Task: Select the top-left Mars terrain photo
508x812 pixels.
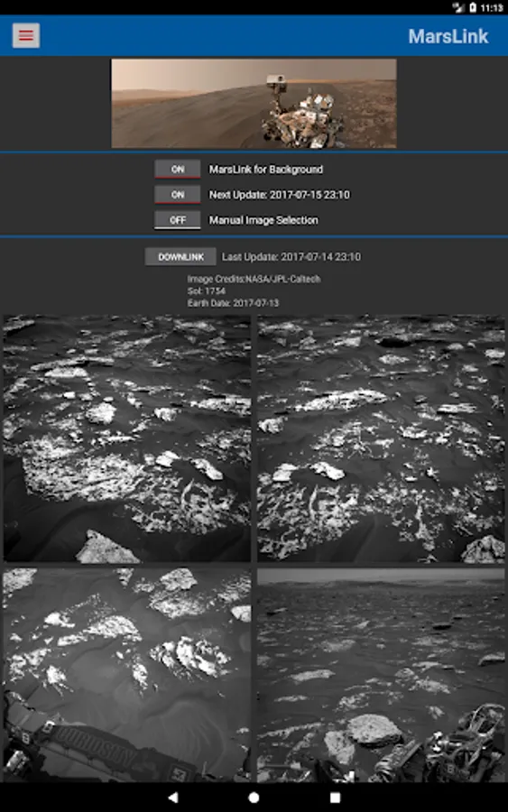Action: point(127,438)
